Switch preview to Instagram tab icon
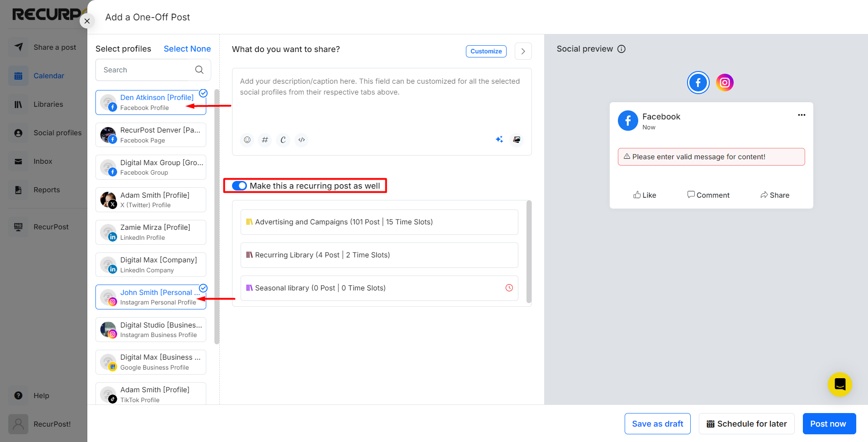Image resolution: width=868 pixels, height=442 pixels. tap(725, 82)
